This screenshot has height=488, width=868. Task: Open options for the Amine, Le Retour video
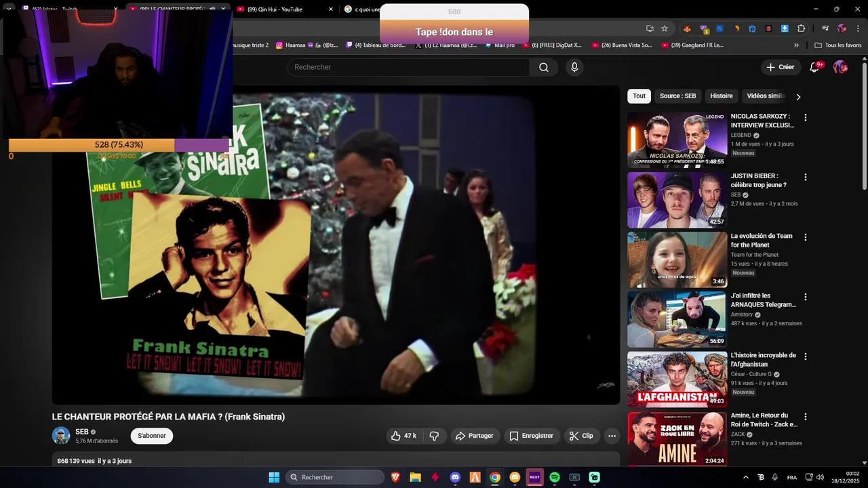806,416
